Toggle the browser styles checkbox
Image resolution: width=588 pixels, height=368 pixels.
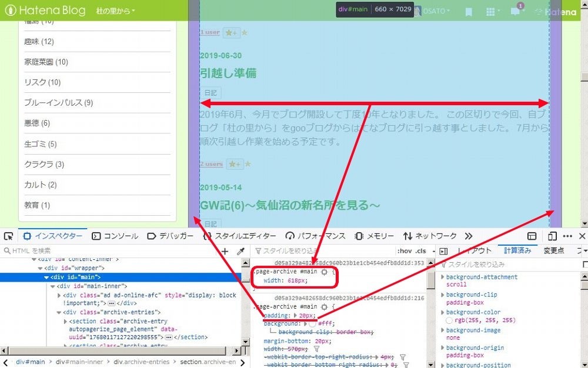tap(584, 264)
